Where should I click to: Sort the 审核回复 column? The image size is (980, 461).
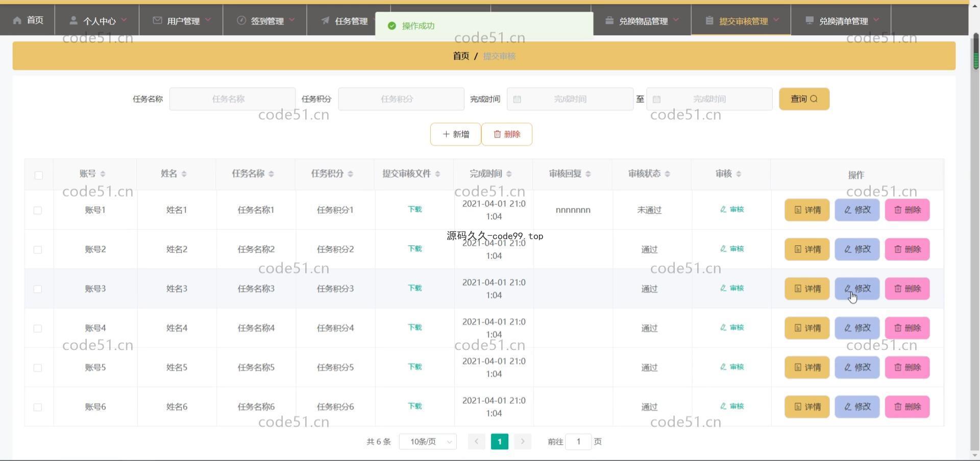pyautogui.click(x=588, y=174)
